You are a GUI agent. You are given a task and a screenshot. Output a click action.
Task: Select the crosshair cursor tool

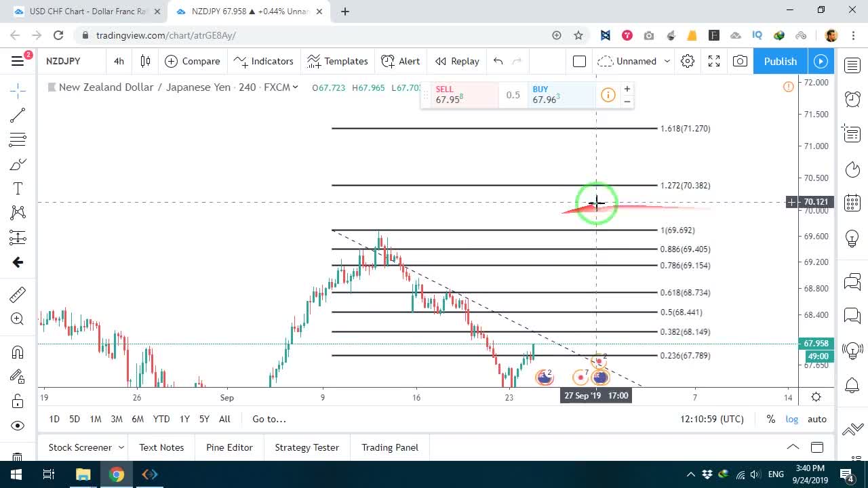click(18, 90)
